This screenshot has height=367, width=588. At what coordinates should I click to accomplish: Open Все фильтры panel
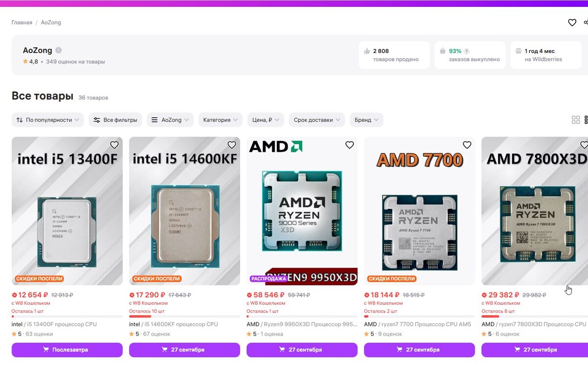pyautogui.click(x=116, y=120)
